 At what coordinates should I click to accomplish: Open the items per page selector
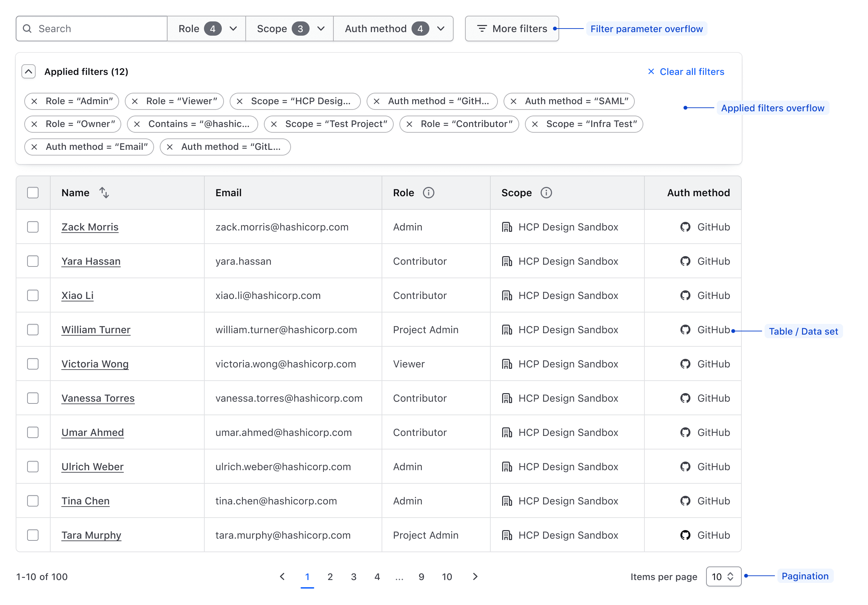724,576
